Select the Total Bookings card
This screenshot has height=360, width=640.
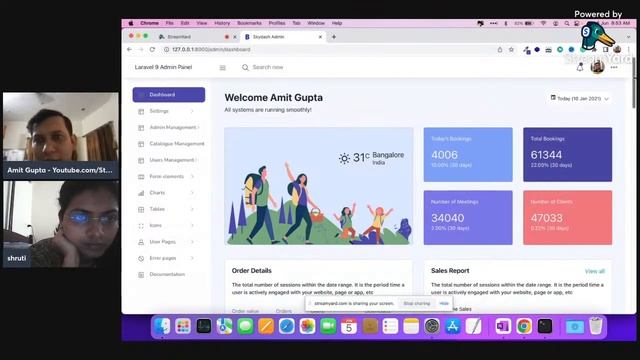click(567, 155)
